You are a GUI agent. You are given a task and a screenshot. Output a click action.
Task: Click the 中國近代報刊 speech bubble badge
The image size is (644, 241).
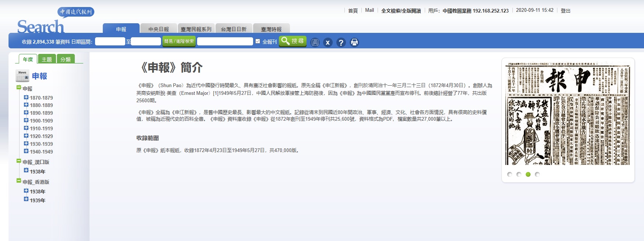pyautogui.click(x=76, y=12)
